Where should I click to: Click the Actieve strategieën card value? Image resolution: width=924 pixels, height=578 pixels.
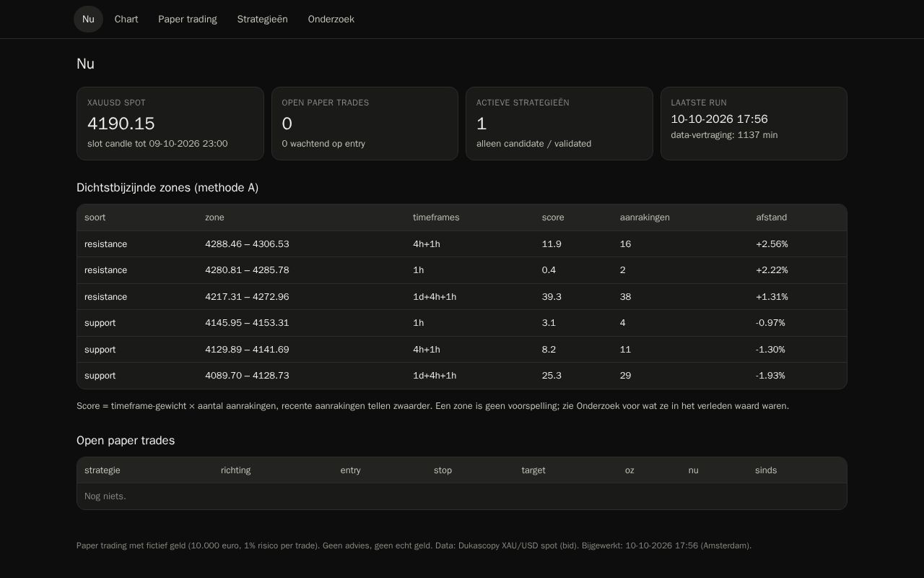tap(481, 124)
